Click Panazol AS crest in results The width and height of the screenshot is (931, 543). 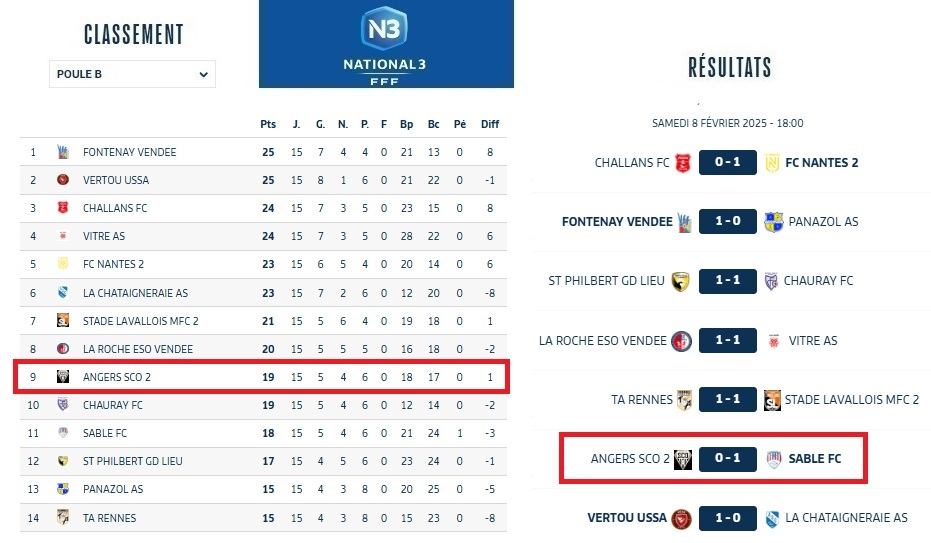click(x=773, y=221)
